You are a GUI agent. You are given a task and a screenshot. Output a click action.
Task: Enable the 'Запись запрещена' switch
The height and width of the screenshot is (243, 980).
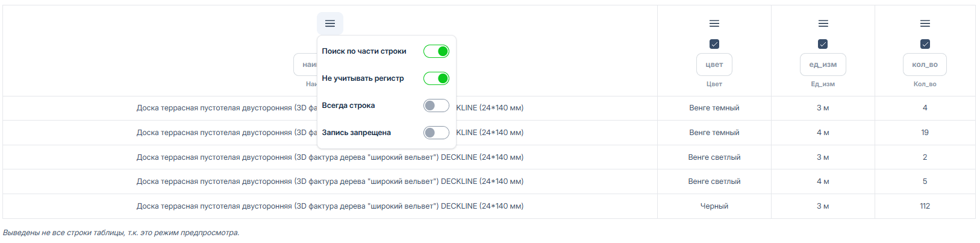click(x=436, y=133)
